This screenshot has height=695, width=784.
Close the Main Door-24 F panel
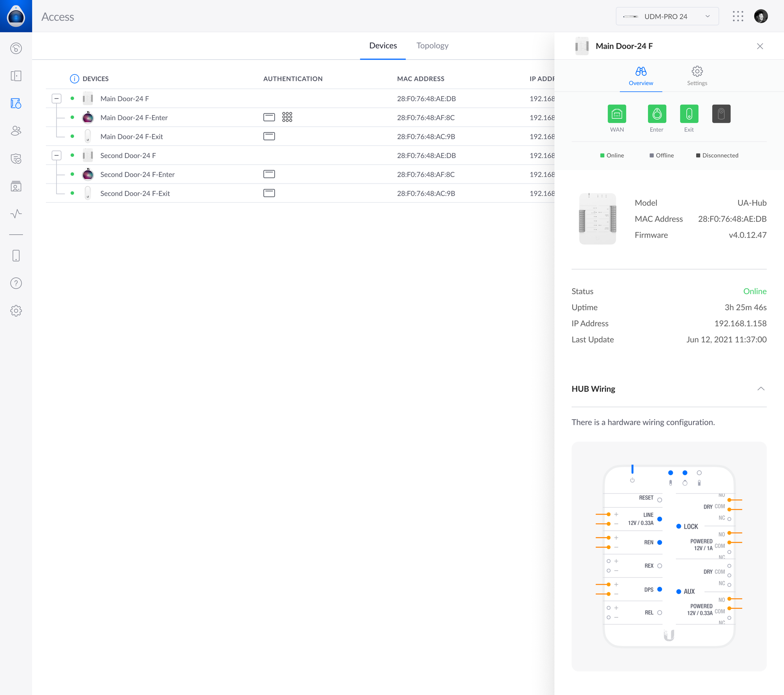point(760,46)
